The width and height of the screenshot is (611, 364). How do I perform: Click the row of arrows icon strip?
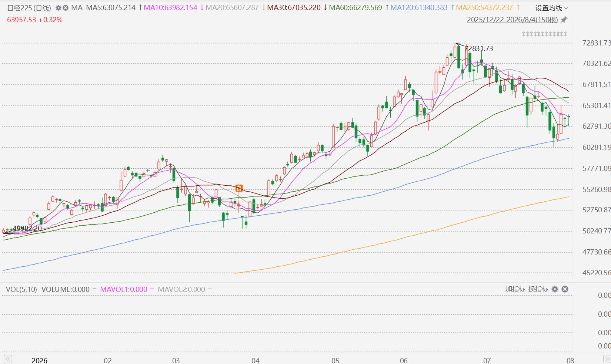click(544, 34)
